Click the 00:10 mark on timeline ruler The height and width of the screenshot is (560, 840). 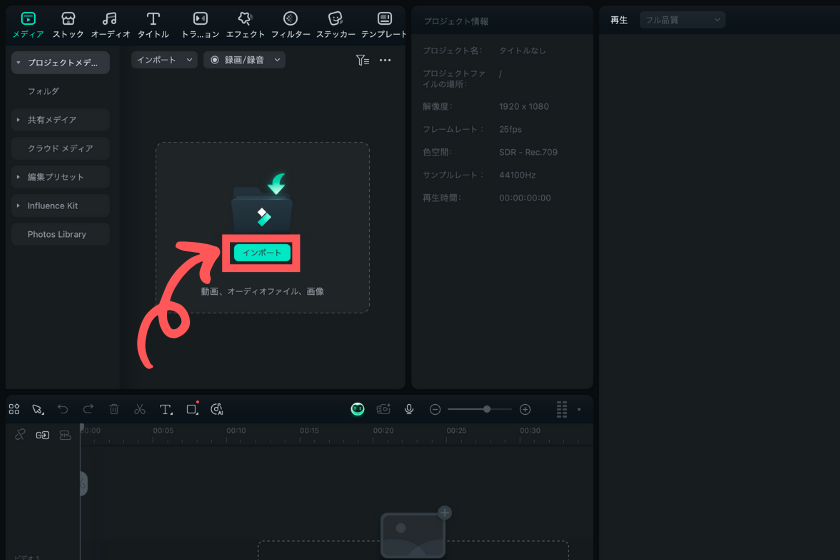[x=236, y=430]
